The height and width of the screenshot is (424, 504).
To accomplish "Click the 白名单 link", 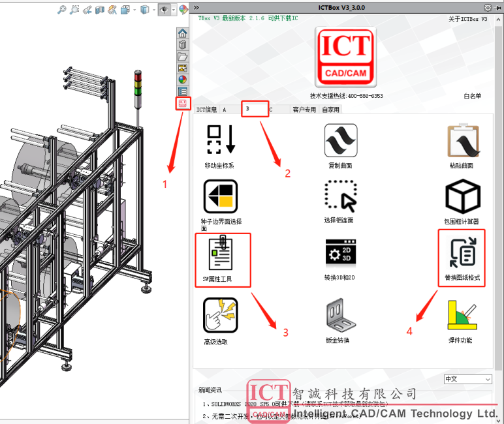I will coord(472,96).
